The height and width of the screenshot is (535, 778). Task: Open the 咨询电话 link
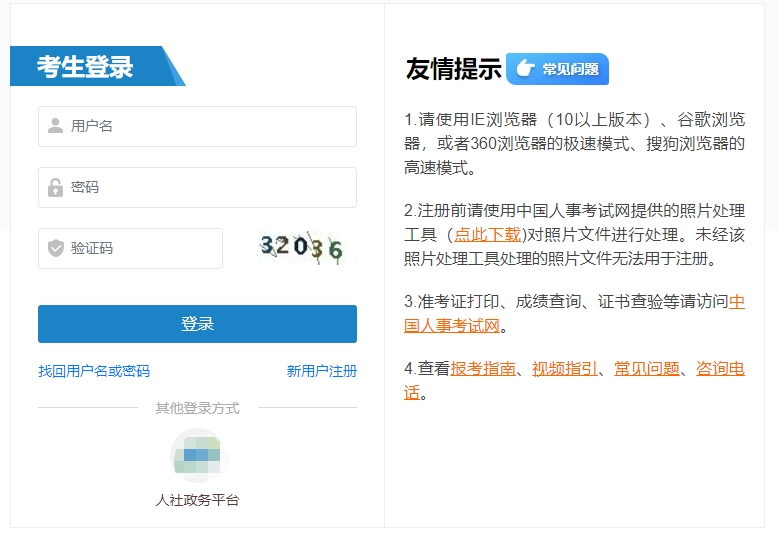tap(720, 368)
